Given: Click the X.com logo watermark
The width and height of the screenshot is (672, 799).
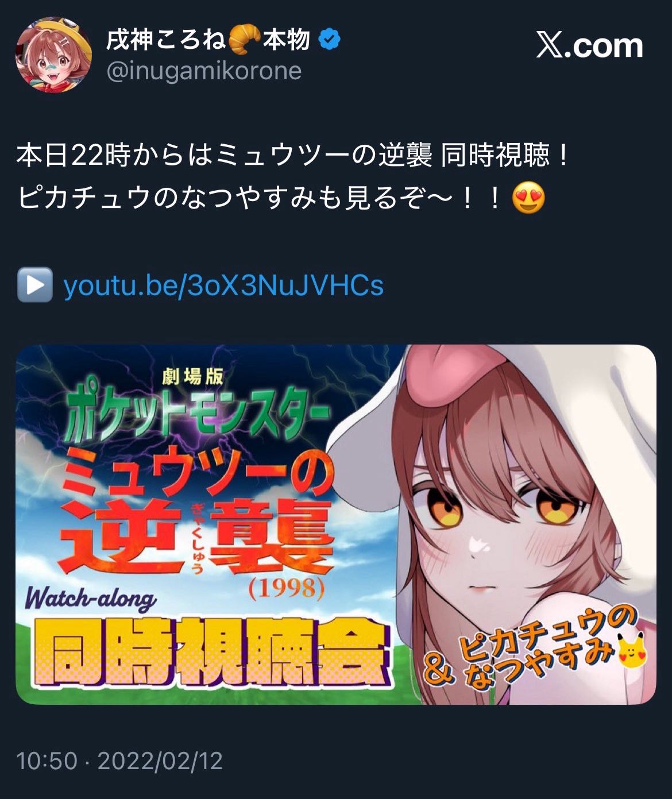Looking at the screenshot, I should point(590,46).
